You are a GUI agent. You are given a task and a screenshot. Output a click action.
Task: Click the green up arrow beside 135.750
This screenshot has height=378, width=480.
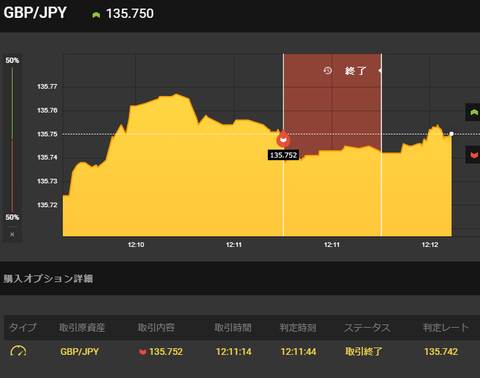click(96, 15)
